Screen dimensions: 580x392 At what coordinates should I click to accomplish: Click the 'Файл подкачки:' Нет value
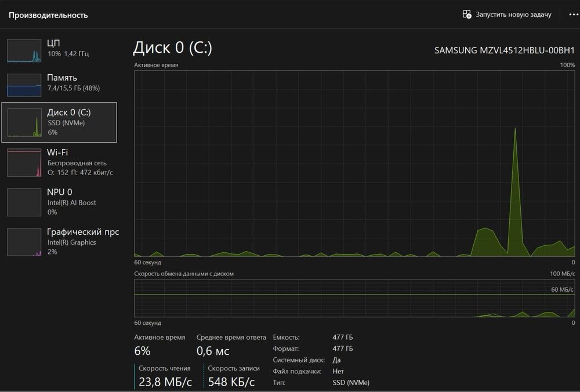(338, 371)
